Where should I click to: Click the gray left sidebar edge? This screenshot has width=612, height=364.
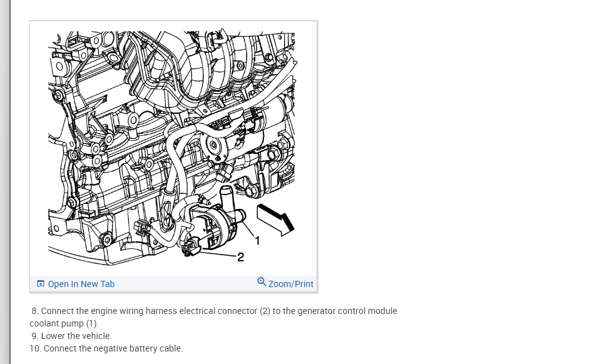click(x=5, y=182)
